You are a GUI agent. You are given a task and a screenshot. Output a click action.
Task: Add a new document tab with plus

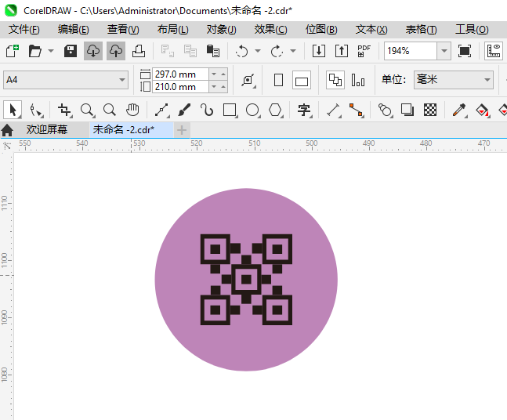pyautogui.click(x=182, y=130)
